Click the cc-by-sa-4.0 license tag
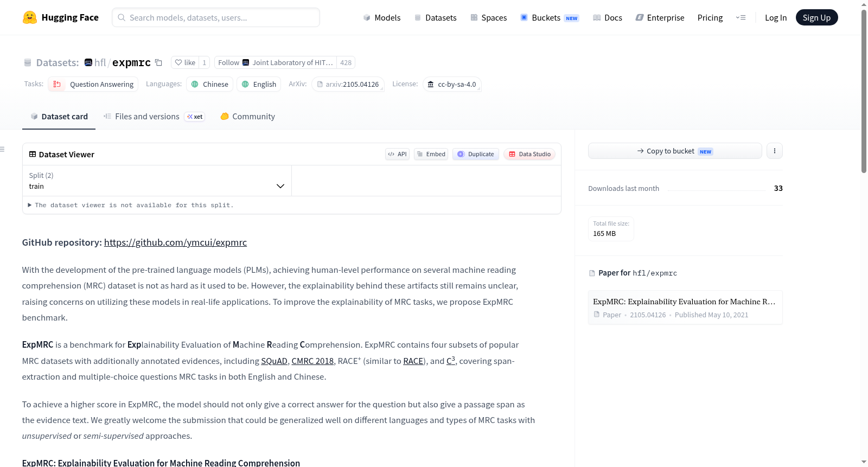Image resolution: width=868 pixels, height=467 pixels. click(x=452, y=84)
